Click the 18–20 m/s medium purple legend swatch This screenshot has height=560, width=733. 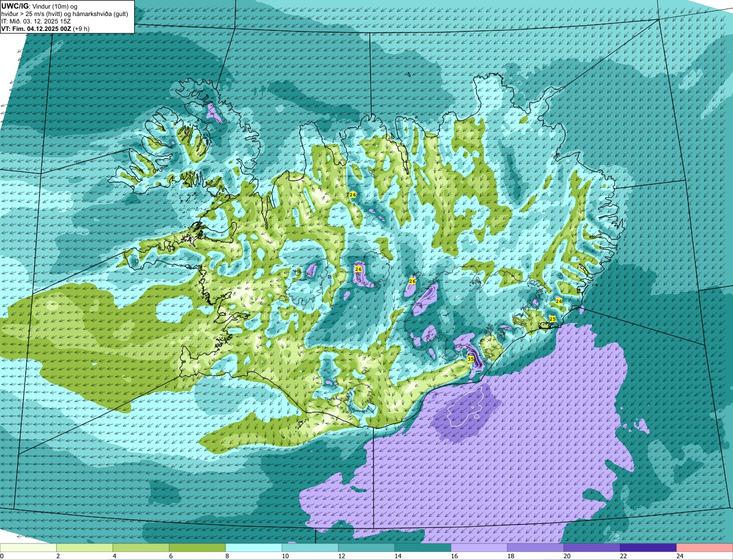[x=535, y=548]
